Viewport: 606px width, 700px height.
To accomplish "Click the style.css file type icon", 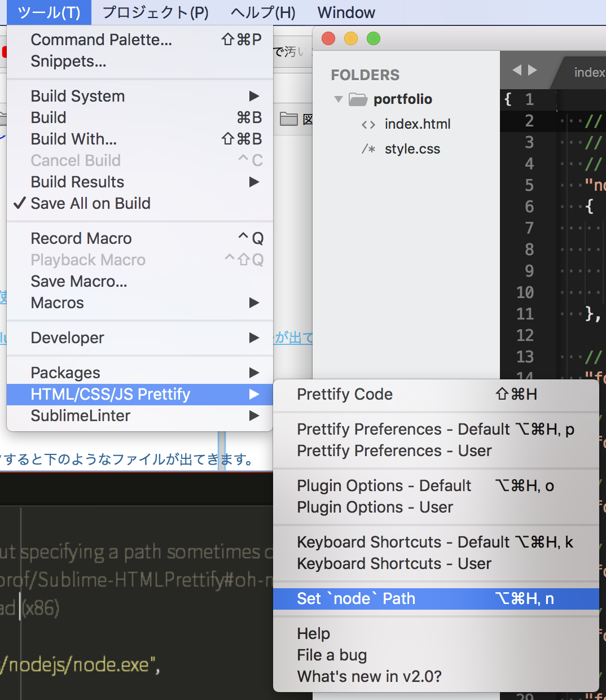I will tap(368, 148).
